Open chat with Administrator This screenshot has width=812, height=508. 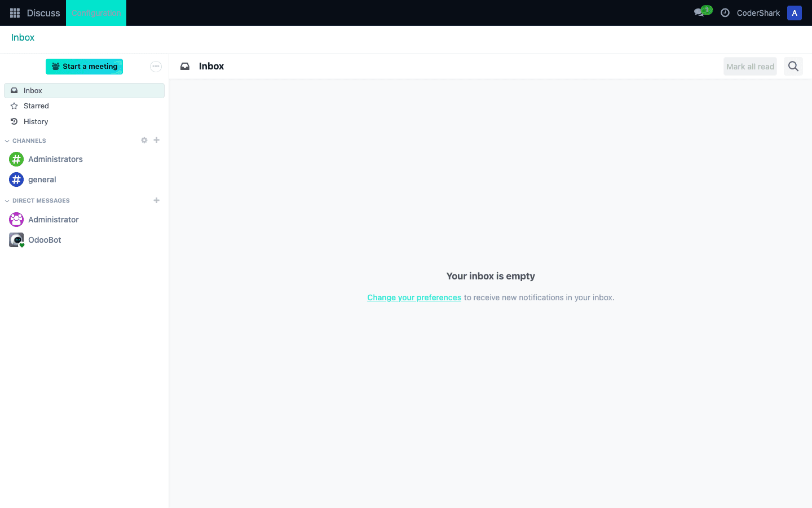coord(84,220)
